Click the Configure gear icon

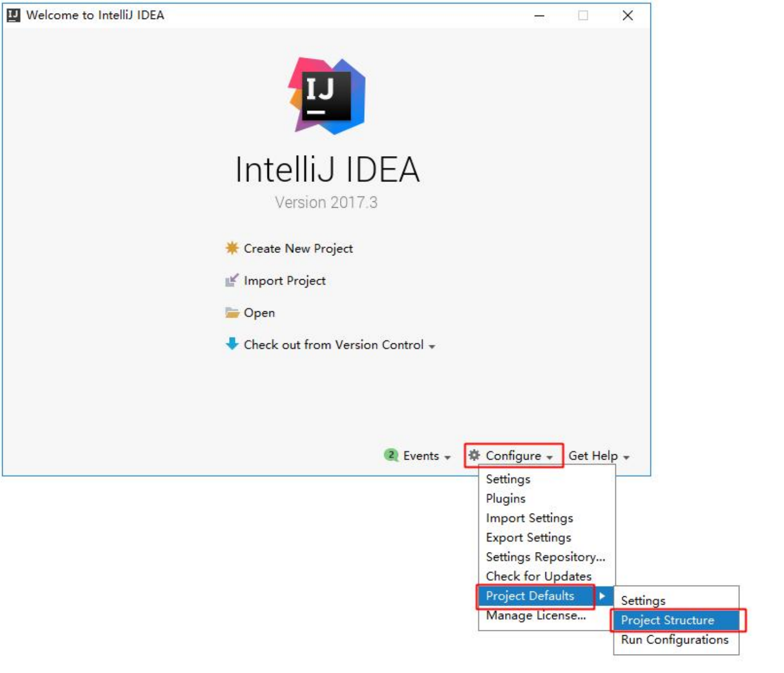[474, 455]
